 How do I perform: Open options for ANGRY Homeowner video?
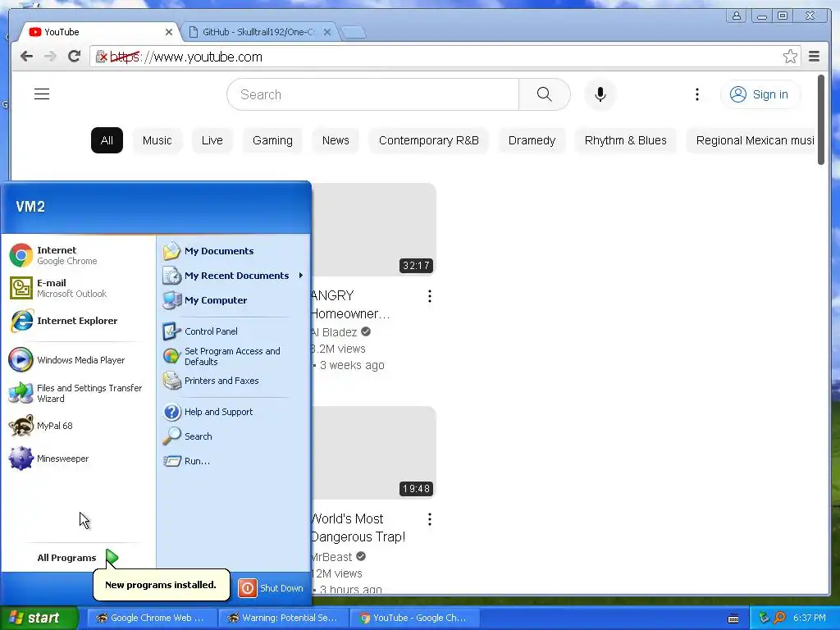coord(430,296)
